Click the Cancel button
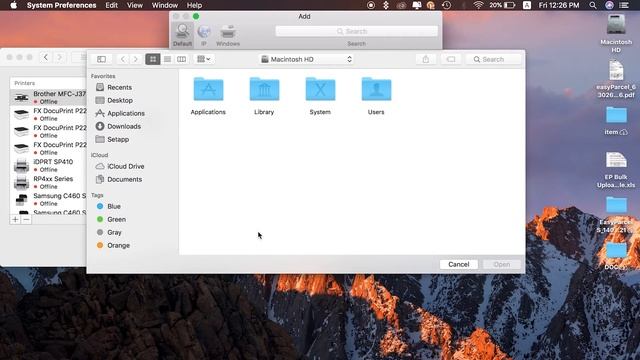This screenshot has width=640, height=360. (458, 264)
